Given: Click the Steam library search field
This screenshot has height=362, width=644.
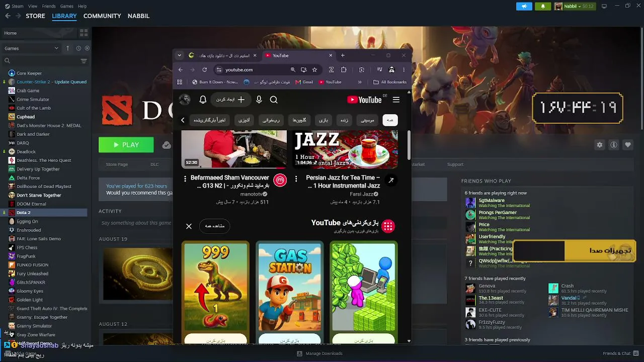Looking at the screenshot, I should tap(40, 61).
